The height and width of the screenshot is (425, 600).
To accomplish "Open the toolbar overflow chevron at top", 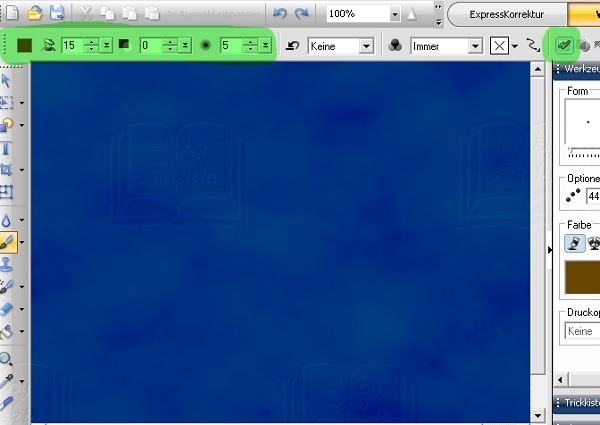I will (439, 7).
